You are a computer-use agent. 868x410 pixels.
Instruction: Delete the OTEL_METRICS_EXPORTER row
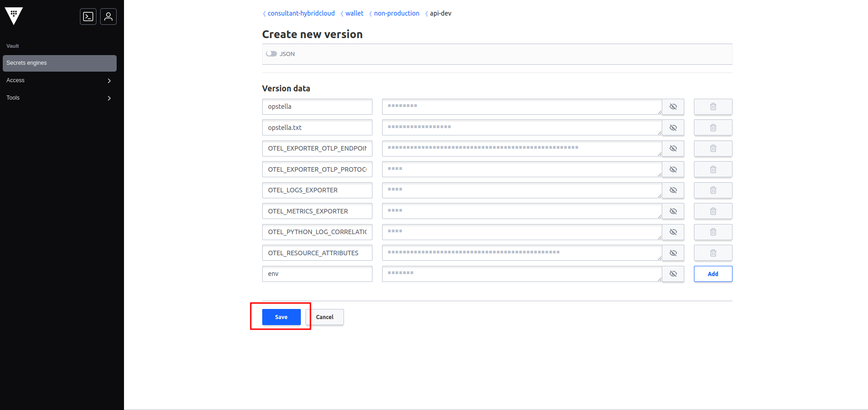pyautogui.click(x=713, y=211)
